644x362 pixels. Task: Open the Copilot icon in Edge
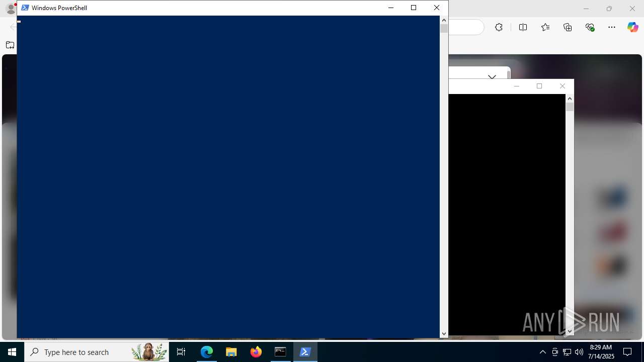coord(632,27)
